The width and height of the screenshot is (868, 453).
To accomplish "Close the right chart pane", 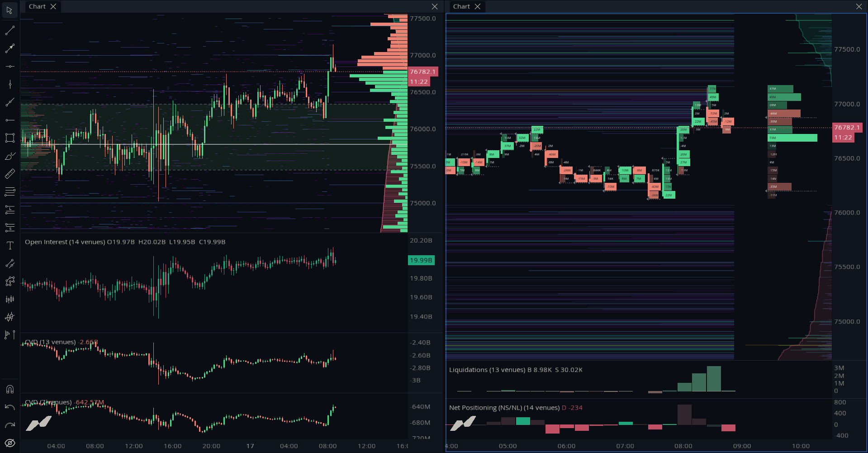I will 859,6.
